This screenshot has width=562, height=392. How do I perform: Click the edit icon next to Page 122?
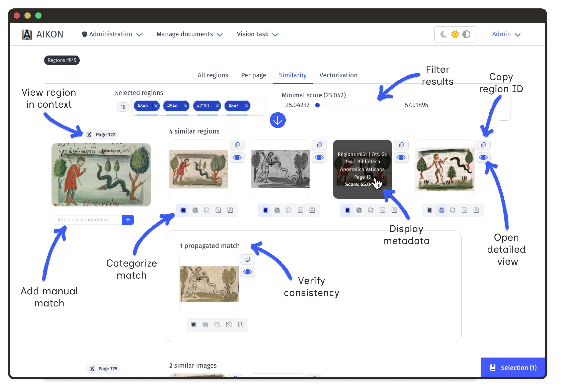89,134
